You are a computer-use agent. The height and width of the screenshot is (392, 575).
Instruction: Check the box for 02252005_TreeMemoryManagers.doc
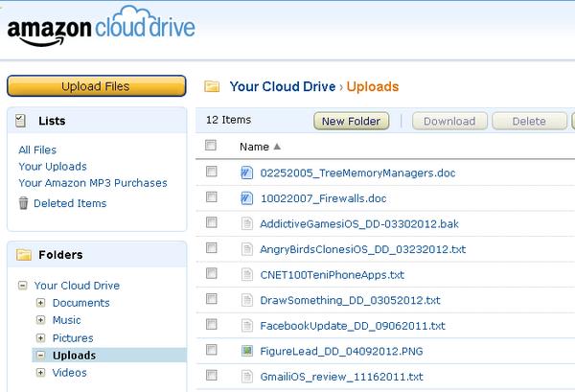(211, 172)
